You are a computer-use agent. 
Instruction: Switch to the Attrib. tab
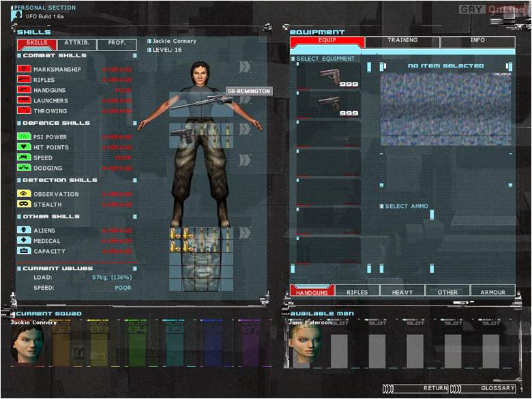point(76,44)
